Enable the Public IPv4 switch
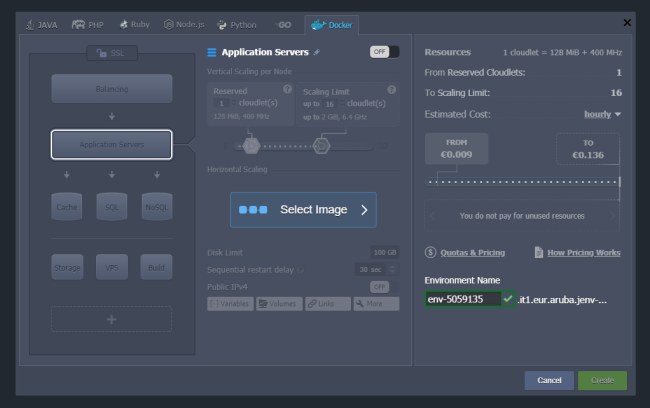This screenshot has width=650, height=408. [x=379, y=287]
